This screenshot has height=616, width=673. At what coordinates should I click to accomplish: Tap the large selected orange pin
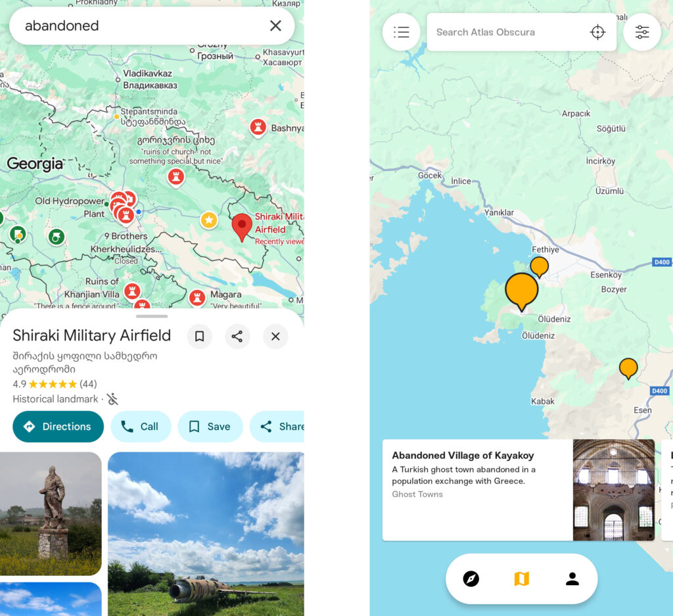tap(521, 291)
